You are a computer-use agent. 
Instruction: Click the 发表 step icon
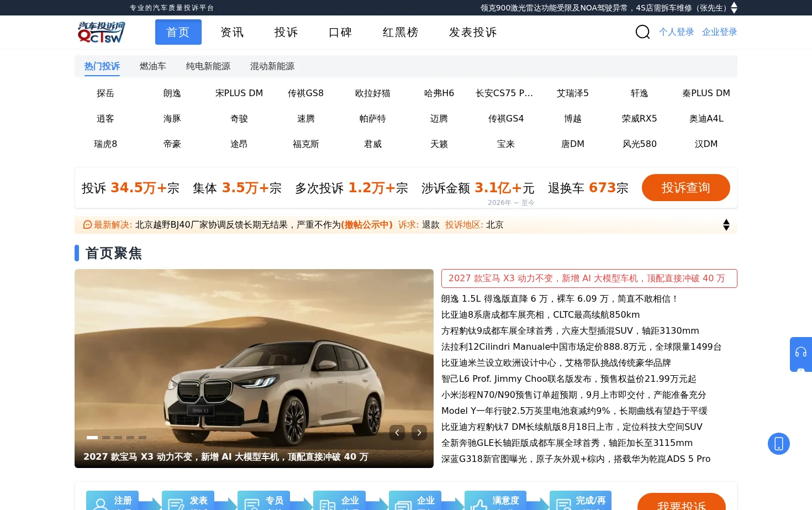tap(176, 504)
